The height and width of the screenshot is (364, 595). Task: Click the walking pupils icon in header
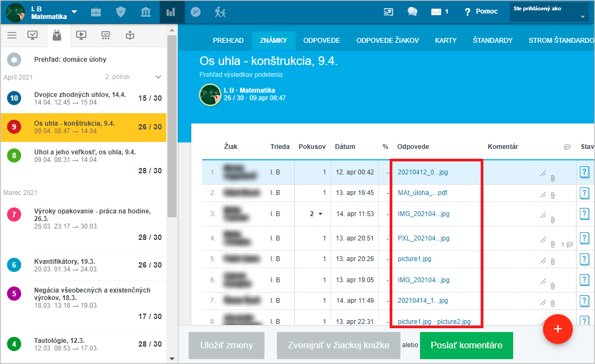pyautogui.click(x=220, y=12)
